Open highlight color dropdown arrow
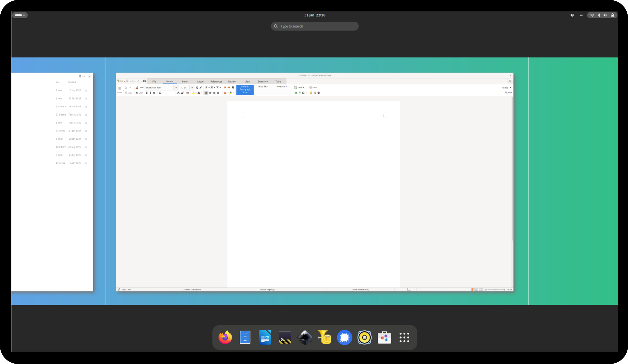 click(x=196, y=93)
